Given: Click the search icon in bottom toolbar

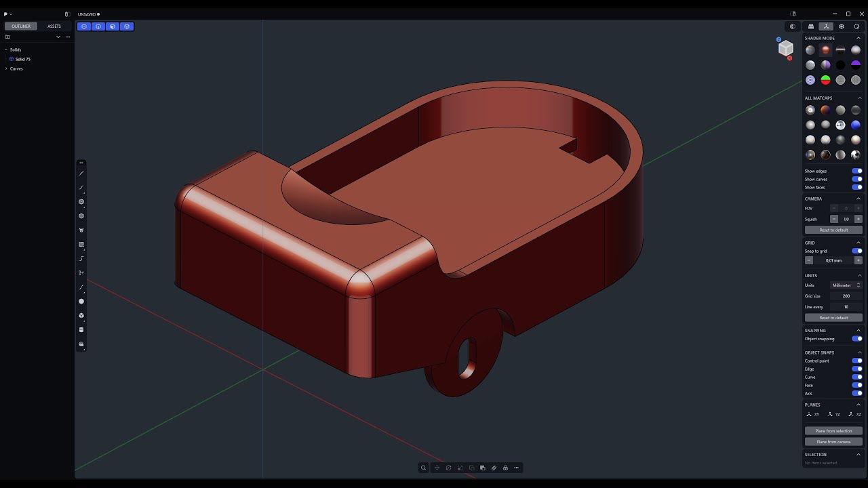Looking at the screenshot, I should coord(424,468).
